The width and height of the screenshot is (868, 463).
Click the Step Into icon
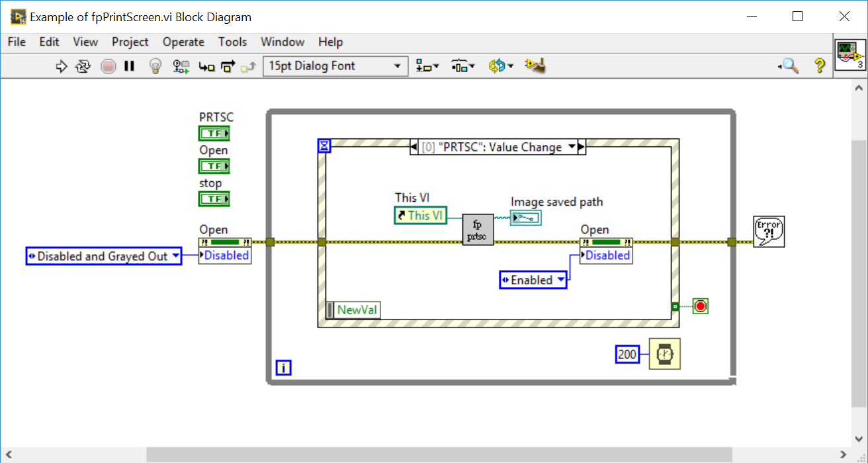coord(206,65)
